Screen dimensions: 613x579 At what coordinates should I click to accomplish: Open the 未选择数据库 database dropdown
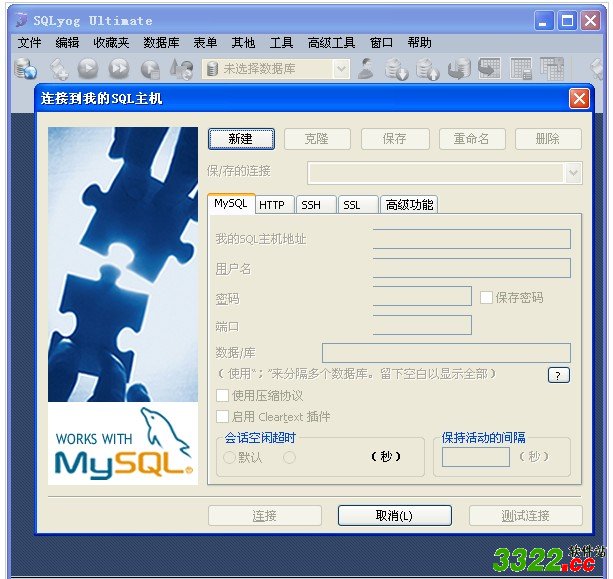[x=341, y=69]
